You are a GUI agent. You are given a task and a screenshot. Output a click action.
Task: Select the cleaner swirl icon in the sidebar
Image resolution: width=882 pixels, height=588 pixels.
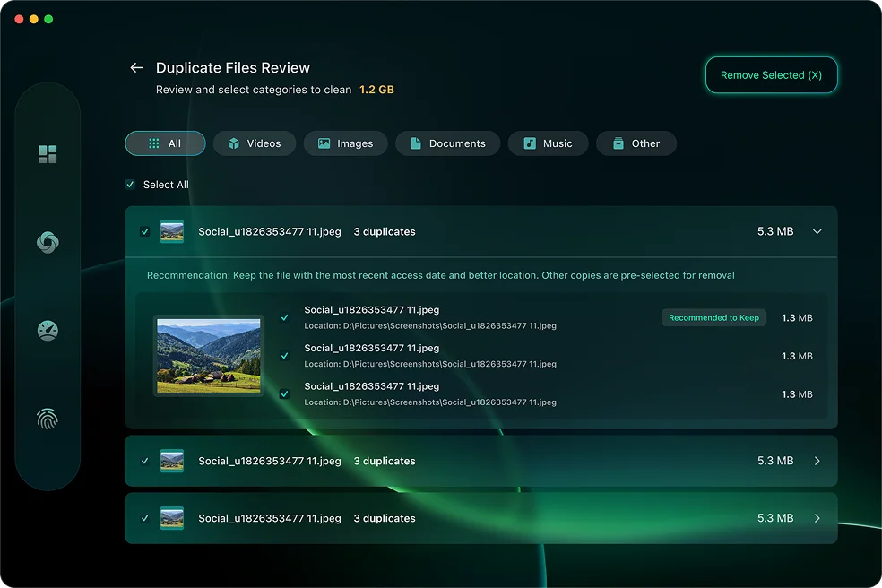47,242
